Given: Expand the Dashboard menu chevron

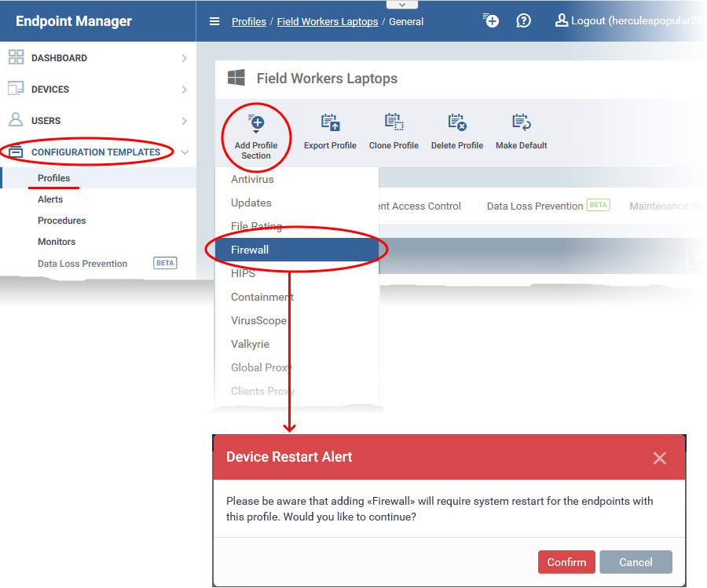Looking at the screenshot, I should (x=184, y=58).
